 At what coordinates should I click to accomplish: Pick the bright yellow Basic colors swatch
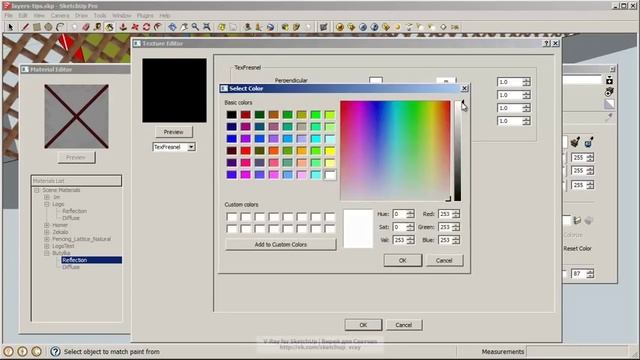[x=330, y=151]
